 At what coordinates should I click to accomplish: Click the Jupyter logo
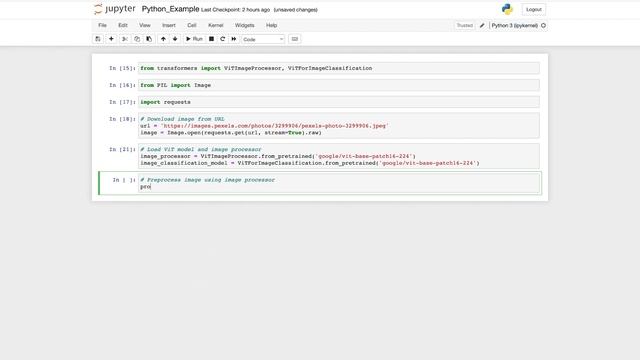pyautogui.click(x=115, y=9)
